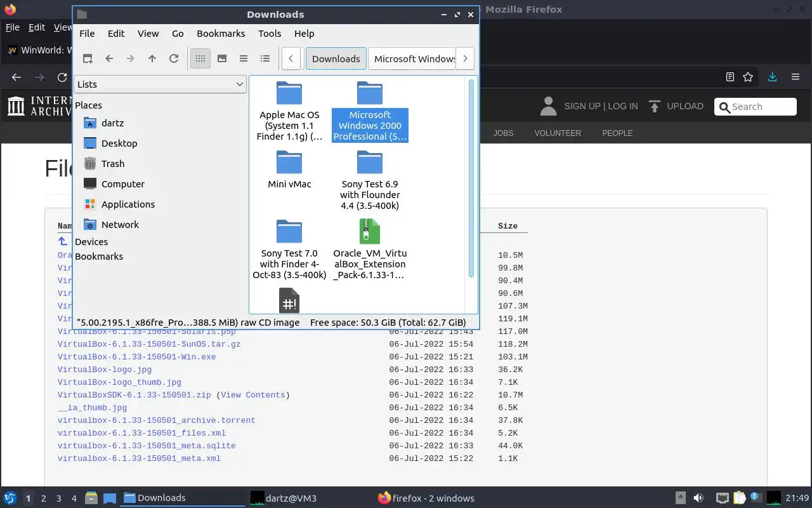Viewport: 812px width, 508px height.
Task: Click the Bookmarks section in sidebar
Action: [99, 257]
